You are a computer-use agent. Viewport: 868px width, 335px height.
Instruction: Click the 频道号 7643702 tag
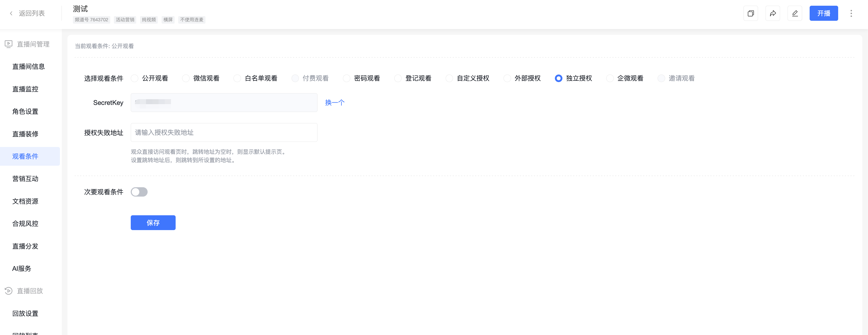coord(91,19)
